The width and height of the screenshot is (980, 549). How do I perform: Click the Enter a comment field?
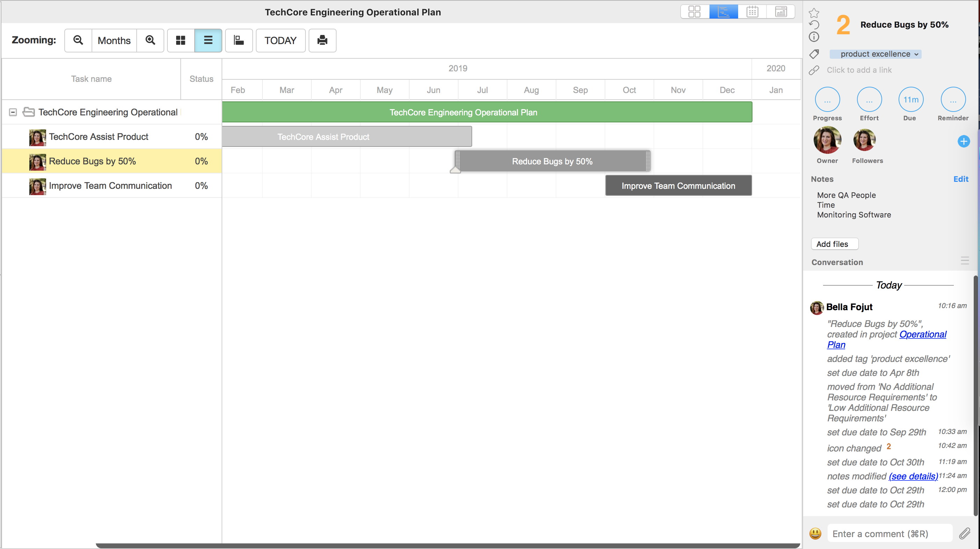(x=889, y=534)
